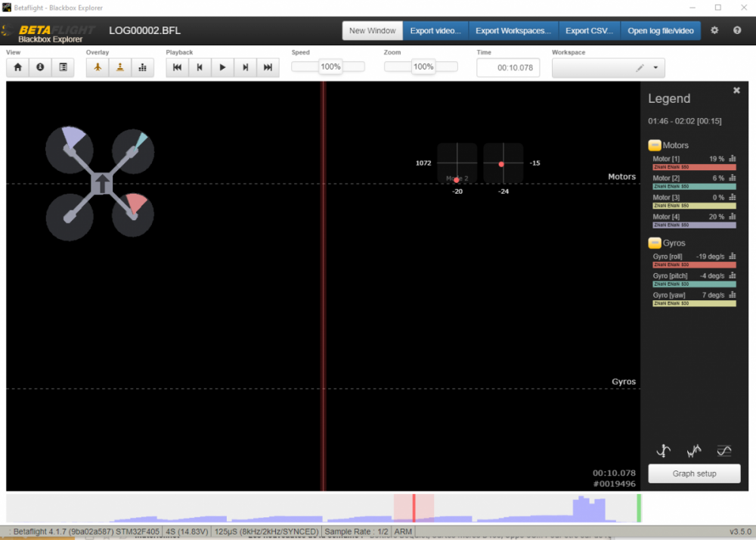The image size is (756, 540).
Task: Collapse the Motors group in the Legend
Action: [655, 145]
